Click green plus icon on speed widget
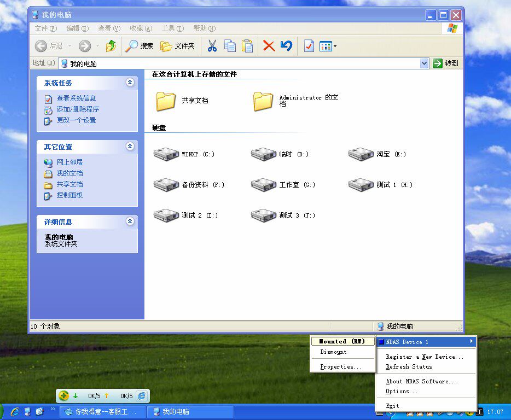 click(63, 396)
